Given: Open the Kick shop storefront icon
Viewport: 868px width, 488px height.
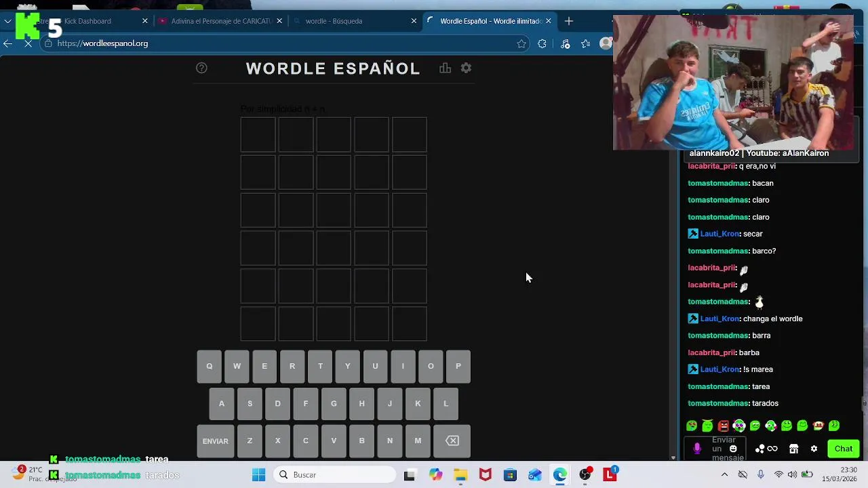Looking at the screenshot, I should pos(793,449).
